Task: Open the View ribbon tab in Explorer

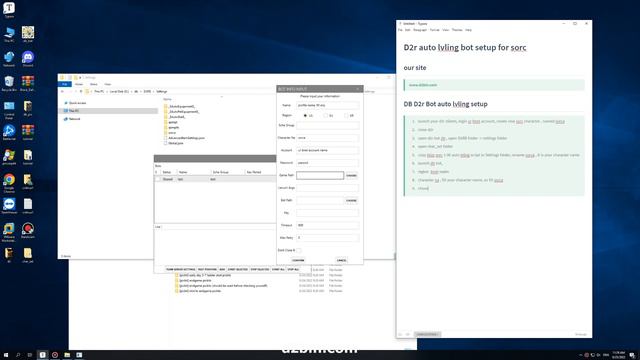Action: [107, 84]
